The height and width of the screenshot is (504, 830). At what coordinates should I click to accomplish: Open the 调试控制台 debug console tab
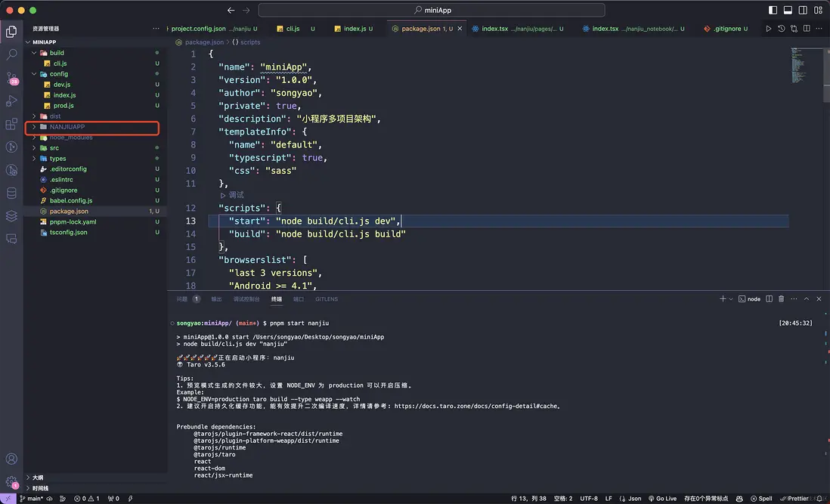246,298
